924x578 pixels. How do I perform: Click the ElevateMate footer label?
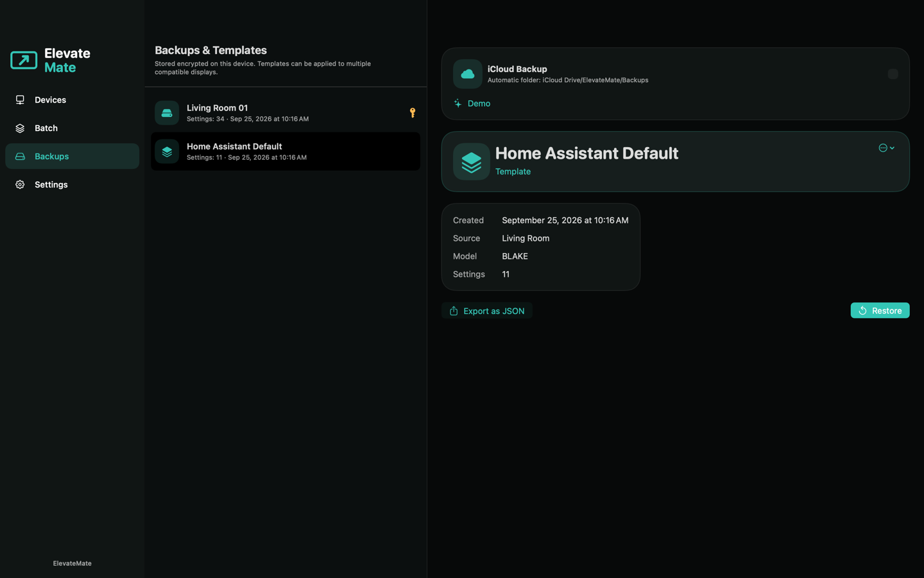72,563
